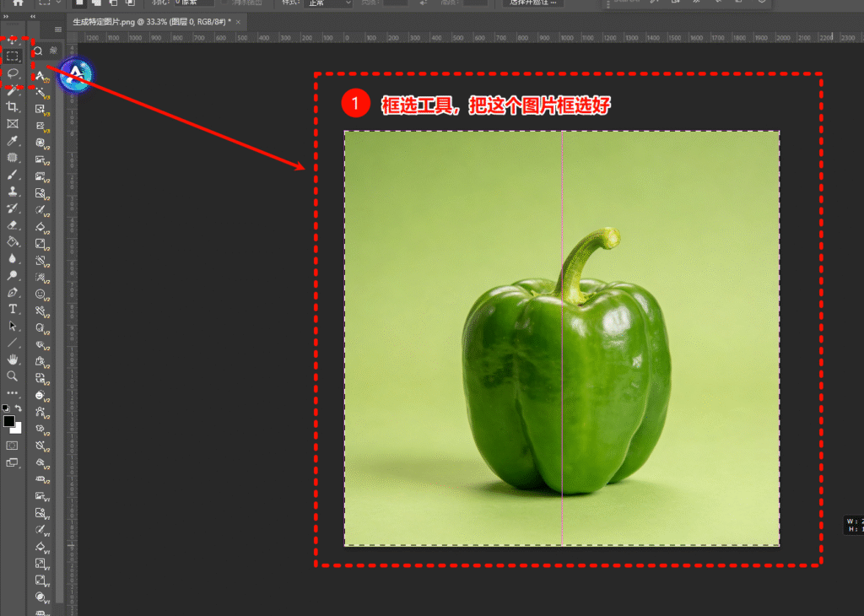Select the Brush tool
864x616 pixels.
coord(13,175)
